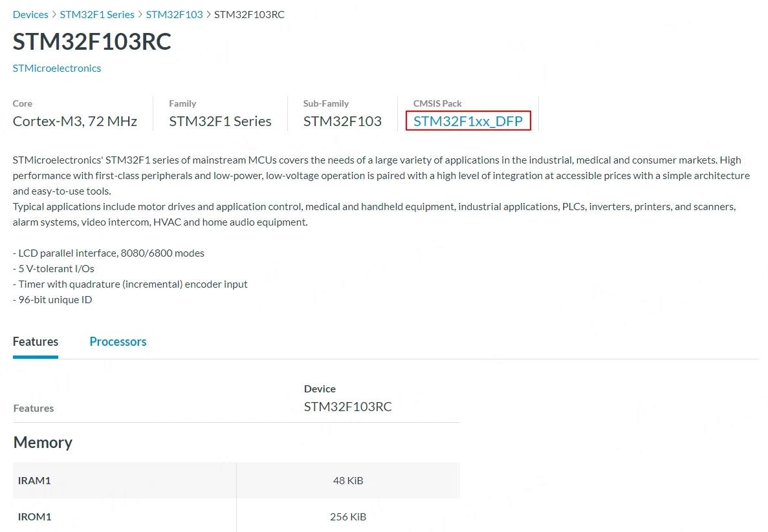Select the IRAM1 row label

click(x=34, y=480)
